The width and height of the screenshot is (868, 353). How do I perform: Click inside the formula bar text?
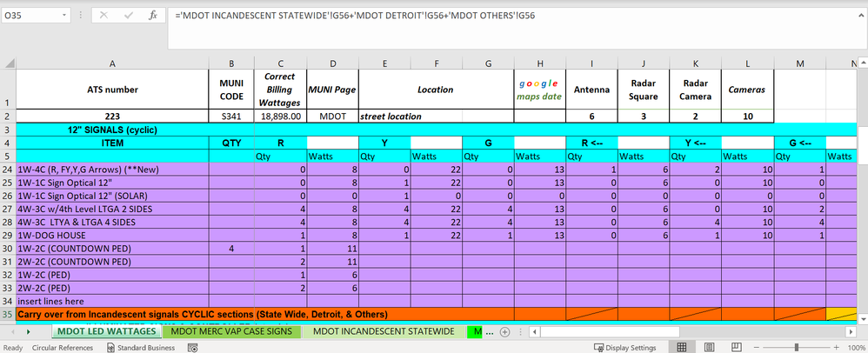[x=354, y=16]
